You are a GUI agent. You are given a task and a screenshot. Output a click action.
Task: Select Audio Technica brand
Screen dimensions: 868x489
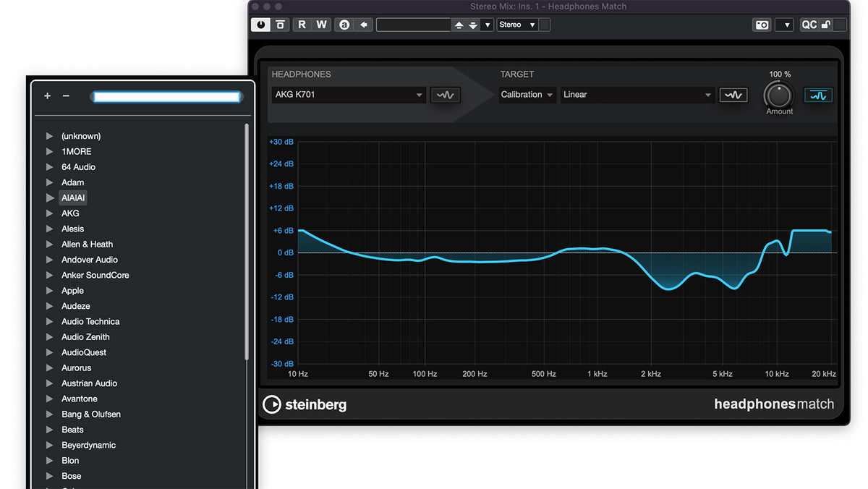click(x=90, y=321)
